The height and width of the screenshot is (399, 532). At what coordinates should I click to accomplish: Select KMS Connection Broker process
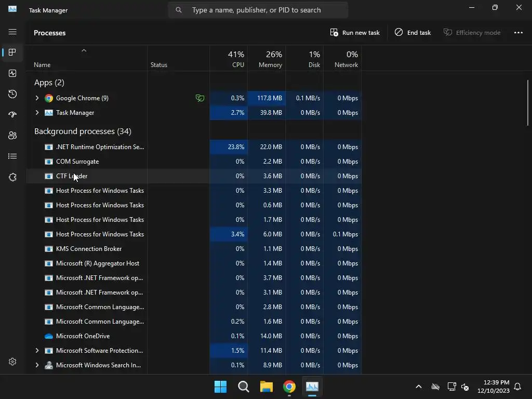(194, 249)
